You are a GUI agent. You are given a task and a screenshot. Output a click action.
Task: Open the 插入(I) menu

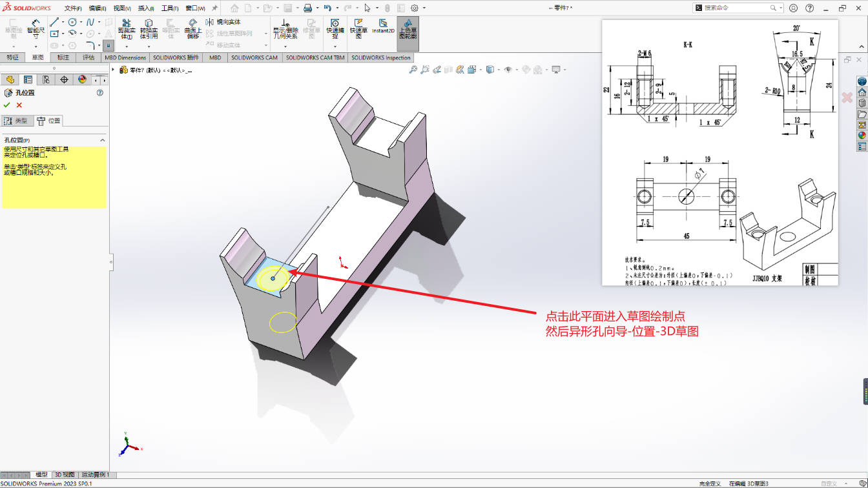coord(146,8)
